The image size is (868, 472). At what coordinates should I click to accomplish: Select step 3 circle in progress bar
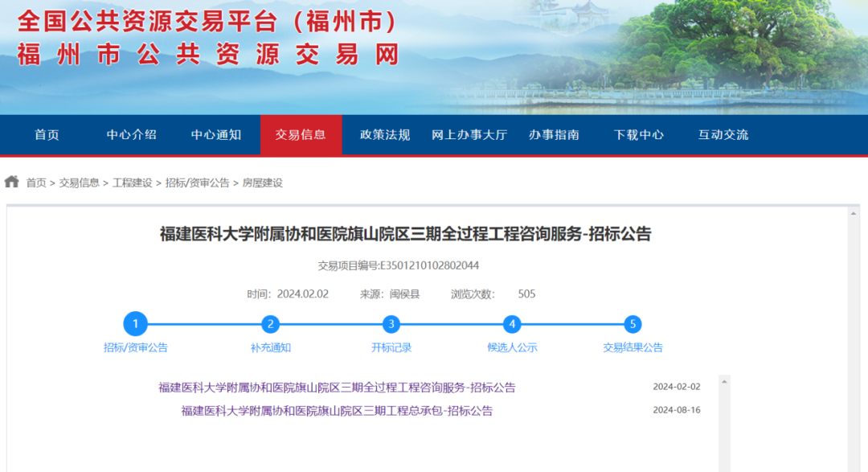click(391, 324)
